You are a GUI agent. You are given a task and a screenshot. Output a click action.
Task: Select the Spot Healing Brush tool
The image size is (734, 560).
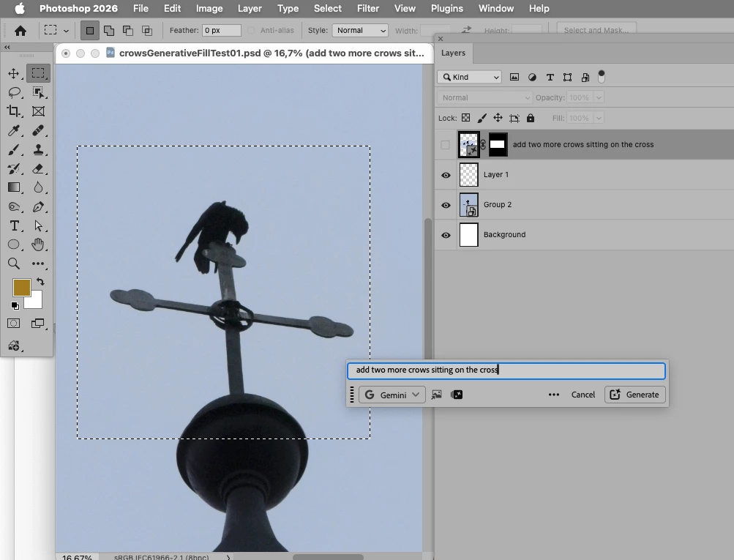[38, 130]
